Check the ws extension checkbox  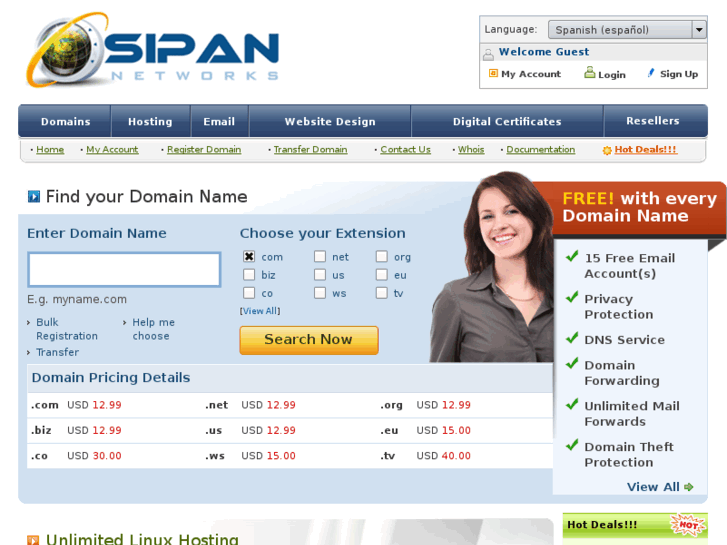point(320,293)
